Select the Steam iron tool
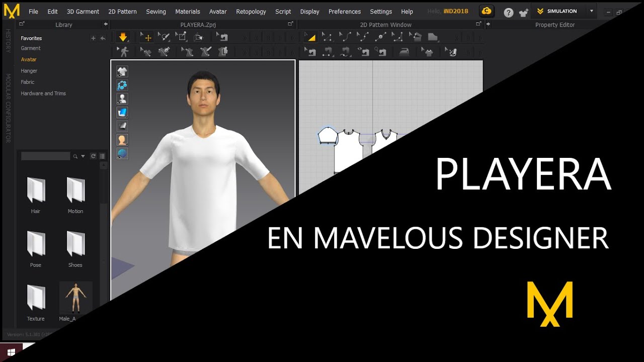Viewport: 644px width, 362px height. 404,51
